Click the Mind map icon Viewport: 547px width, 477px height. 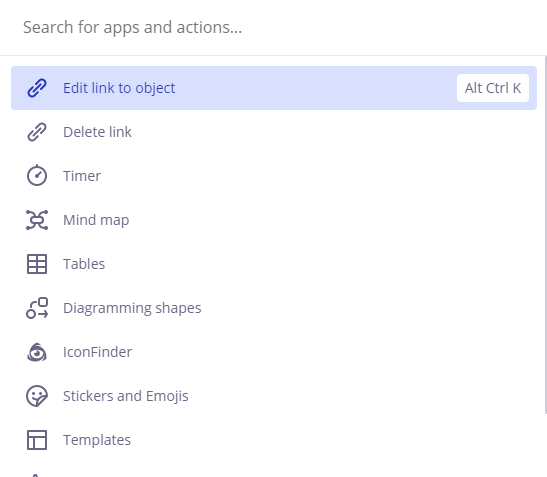coord(37,220)
